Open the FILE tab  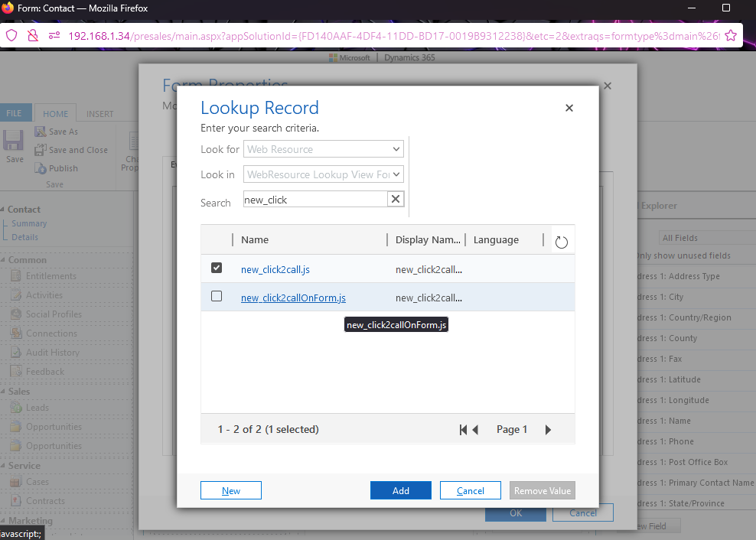click(x=15, y=113)
